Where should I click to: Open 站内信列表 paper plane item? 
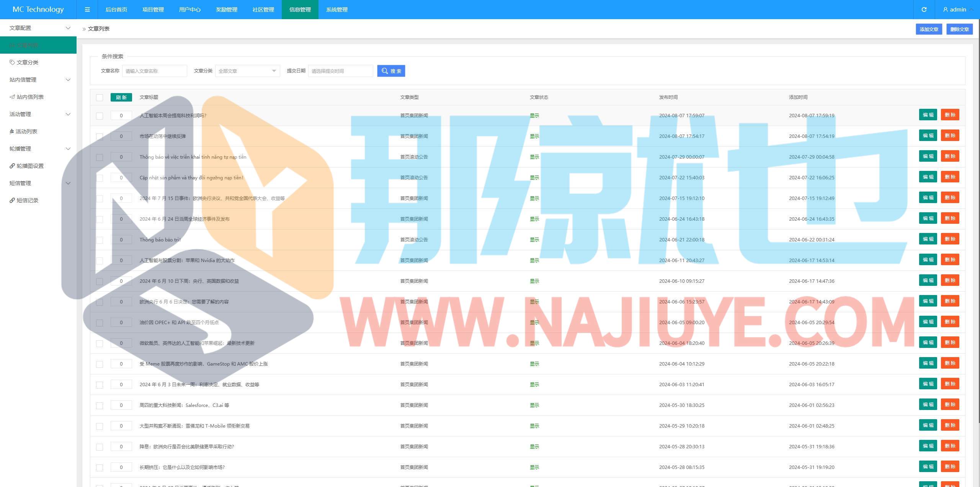click(x=29, y=97)
